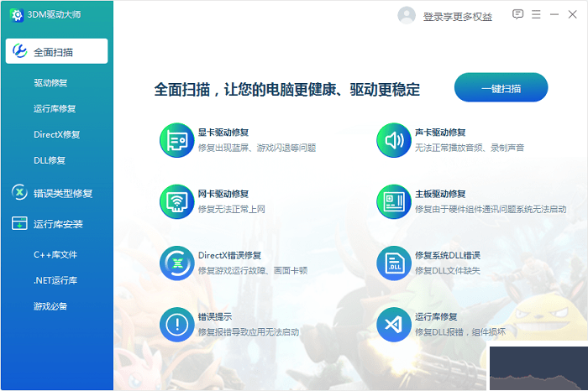588x391 pixels.
Task: Click the 声卡驱动修复 title text
Action: 440,133
